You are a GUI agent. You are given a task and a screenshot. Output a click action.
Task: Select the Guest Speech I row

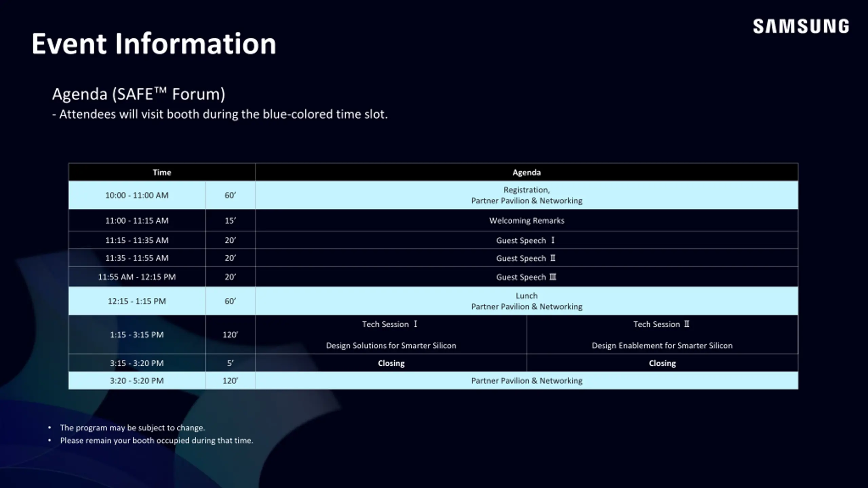[527, 240]
